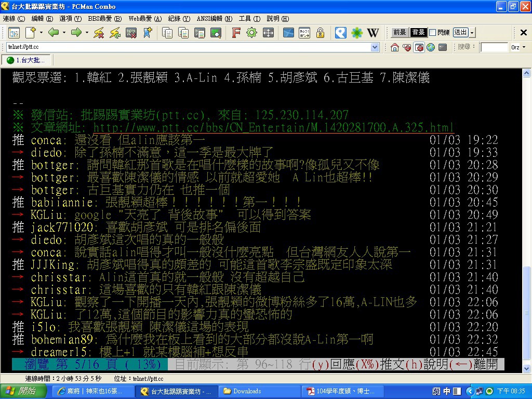
Task: Open the 工具 (T) menu
Action: pos(249,19)
